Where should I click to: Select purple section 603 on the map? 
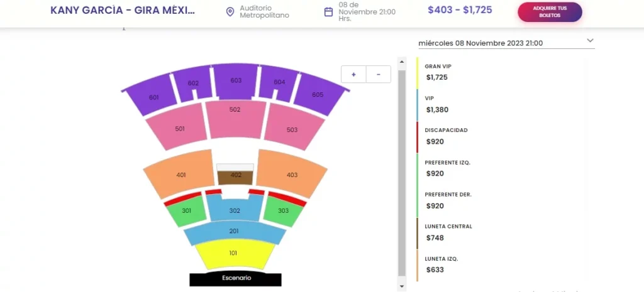pyautogui.click(x=236, y=81)
